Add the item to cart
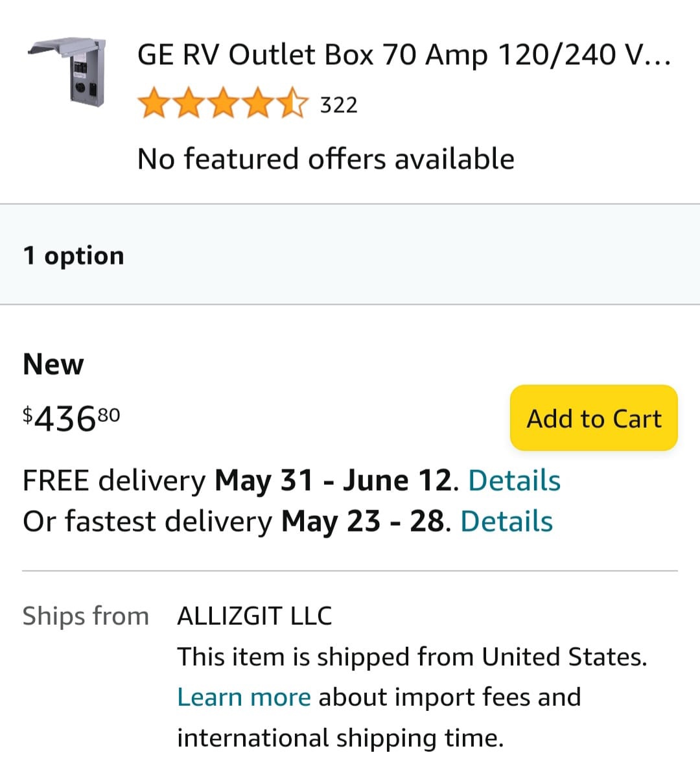The image size is (700, 768). pos(593,418)
